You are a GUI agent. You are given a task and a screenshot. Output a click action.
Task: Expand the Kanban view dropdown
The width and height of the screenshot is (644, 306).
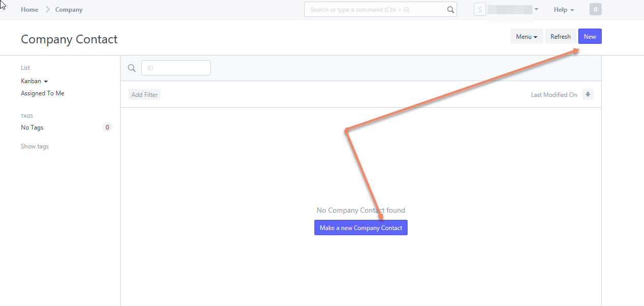point(34,81)
